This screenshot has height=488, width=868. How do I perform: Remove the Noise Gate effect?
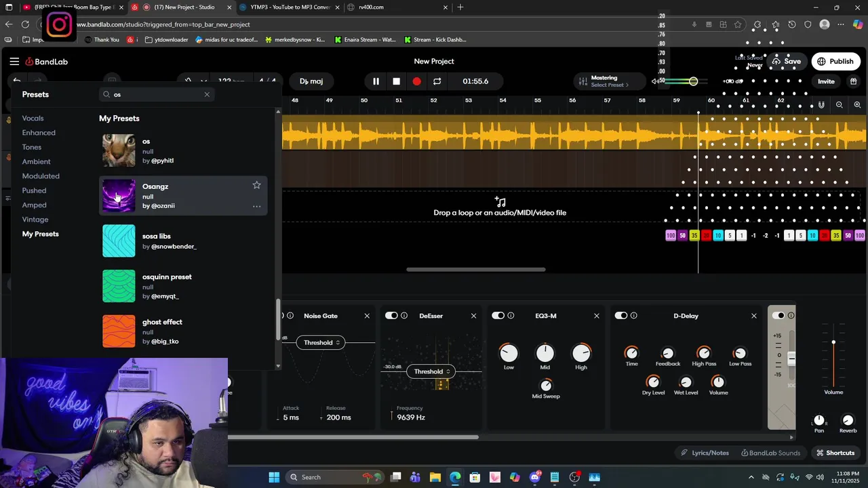coord(367,316)
